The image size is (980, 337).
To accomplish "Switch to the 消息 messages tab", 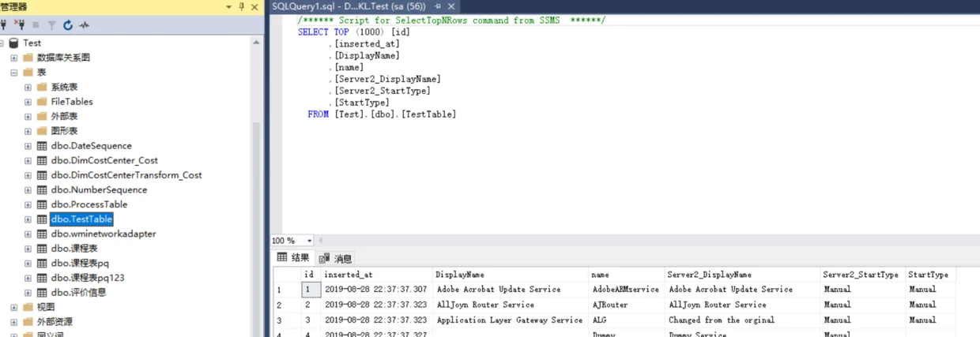I will 336,258.
